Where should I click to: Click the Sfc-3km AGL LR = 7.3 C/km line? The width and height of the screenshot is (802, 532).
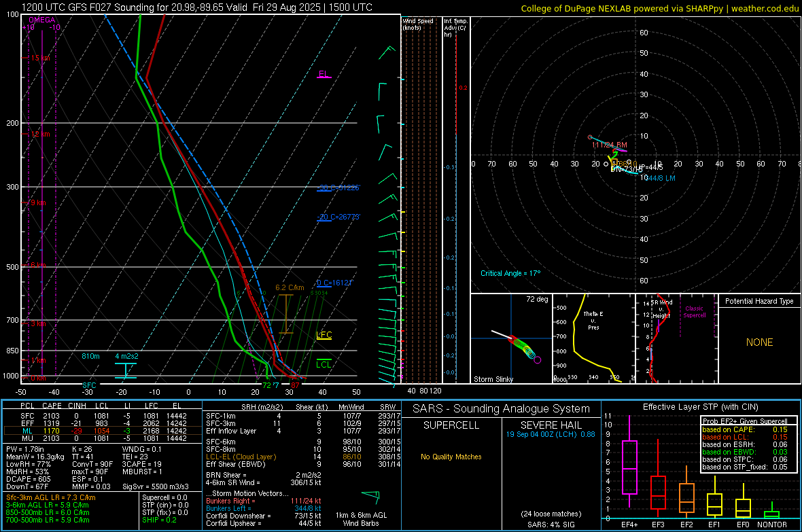(x=51, y=497)
